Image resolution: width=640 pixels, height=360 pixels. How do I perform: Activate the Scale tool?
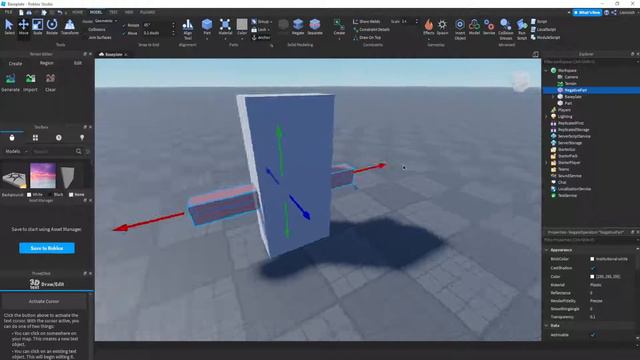38,27
